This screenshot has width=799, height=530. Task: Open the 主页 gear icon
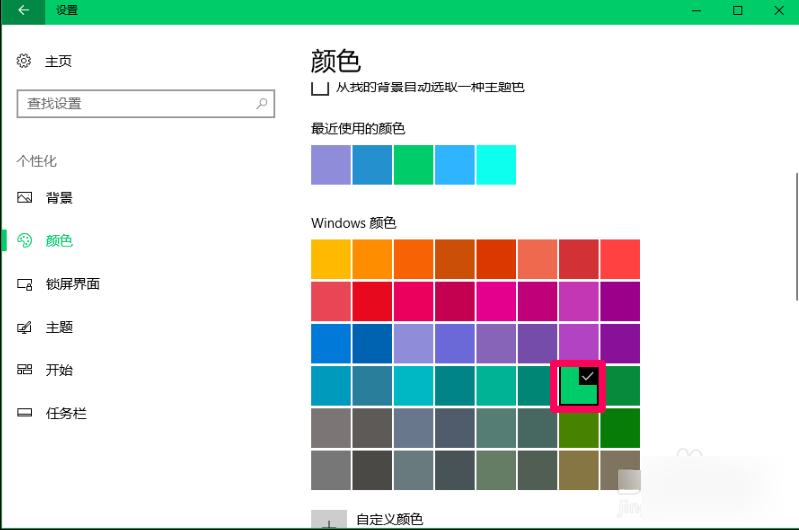(x=23, y=61)
